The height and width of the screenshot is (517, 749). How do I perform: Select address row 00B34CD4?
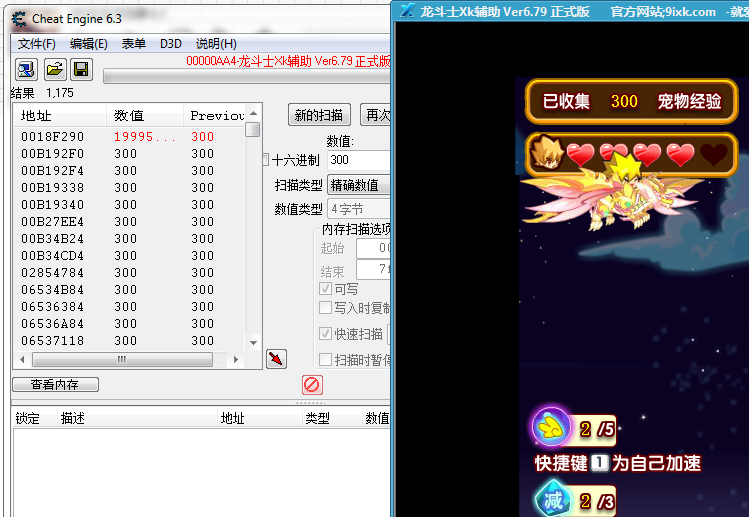point(129,256)
